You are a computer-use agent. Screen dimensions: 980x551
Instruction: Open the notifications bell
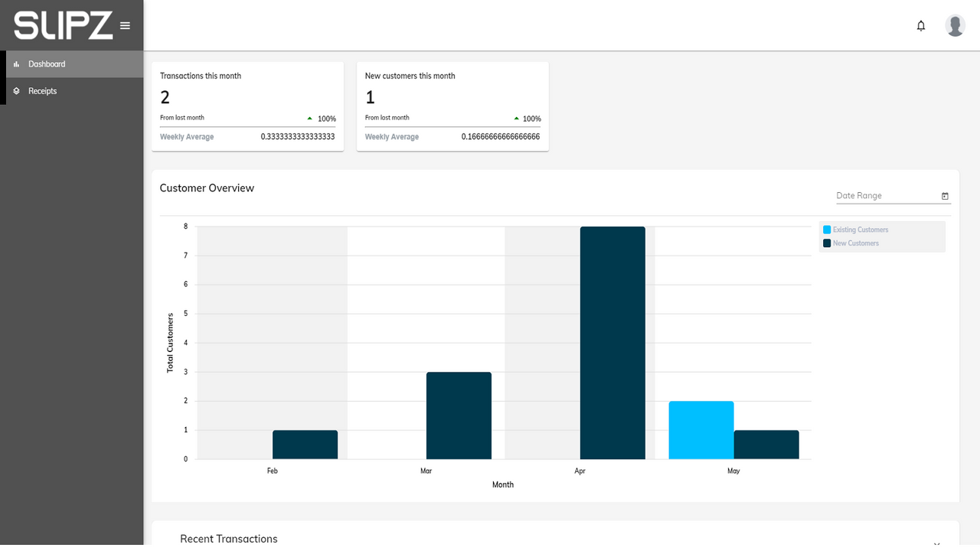coord(921,26)
